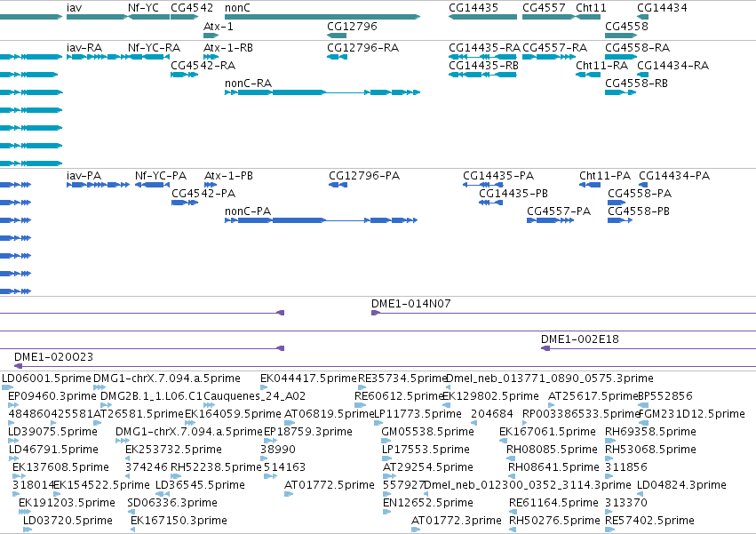Image resolution: width=756 pixels, height=534 pixels.
Task: Select the Cht11 gene label
Action: (591, 8)
